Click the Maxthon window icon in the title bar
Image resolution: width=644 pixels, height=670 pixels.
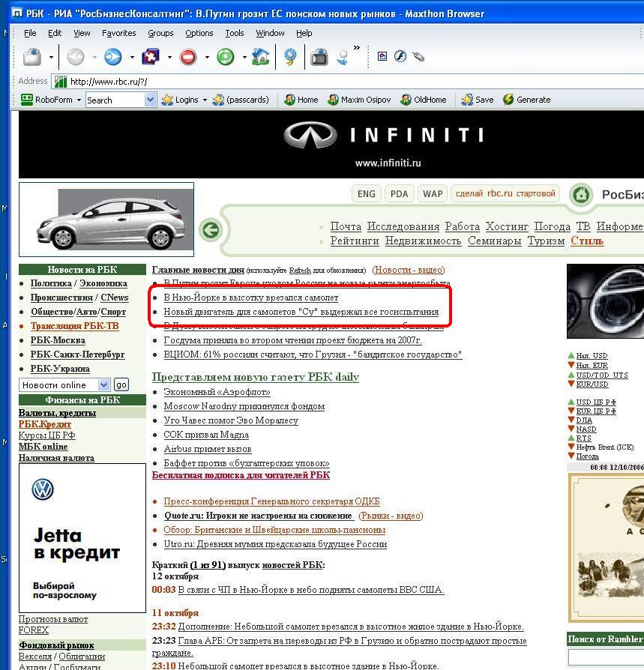click(17, 13)
